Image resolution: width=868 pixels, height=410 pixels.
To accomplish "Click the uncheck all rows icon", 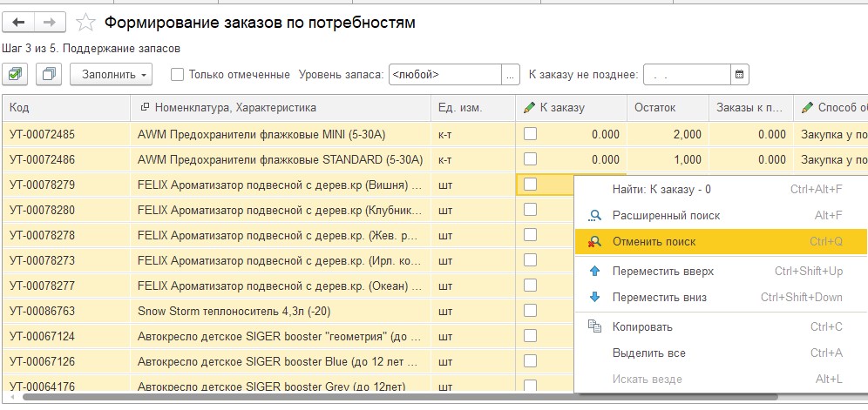I will 48,75.
